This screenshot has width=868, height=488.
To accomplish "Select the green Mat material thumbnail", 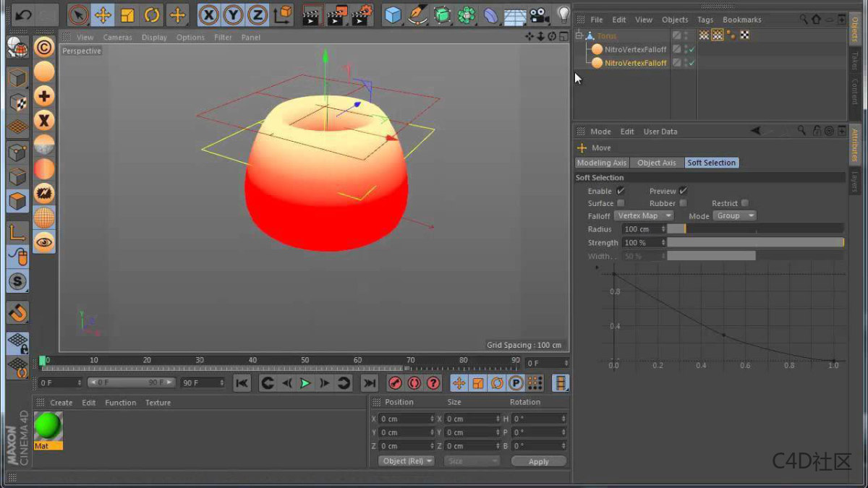I will (48, 424).
